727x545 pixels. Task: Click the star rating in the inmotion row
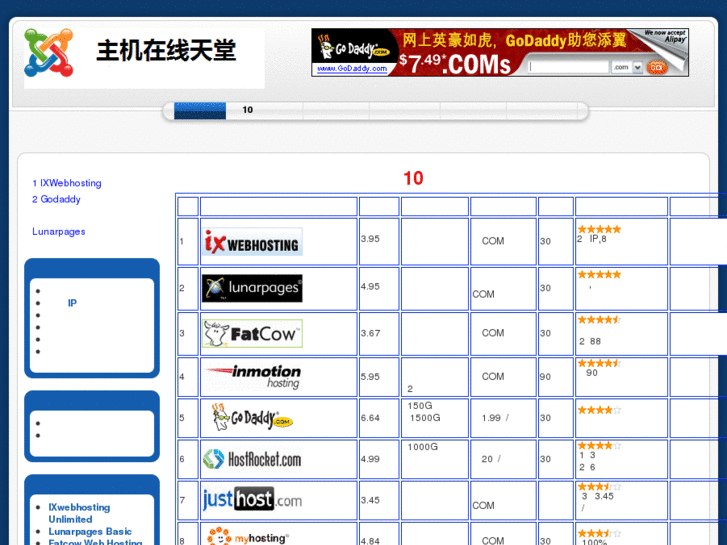(599, 363)
